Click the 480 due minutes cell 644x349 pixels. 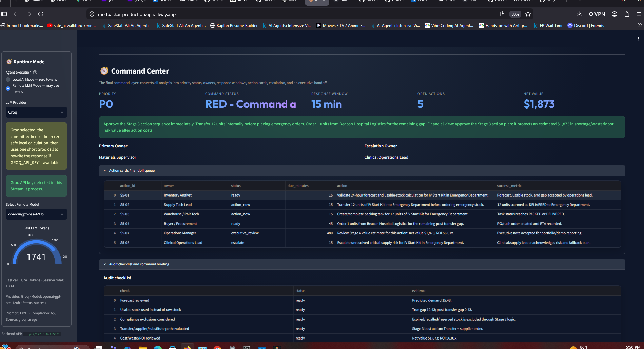pos(310,233)
